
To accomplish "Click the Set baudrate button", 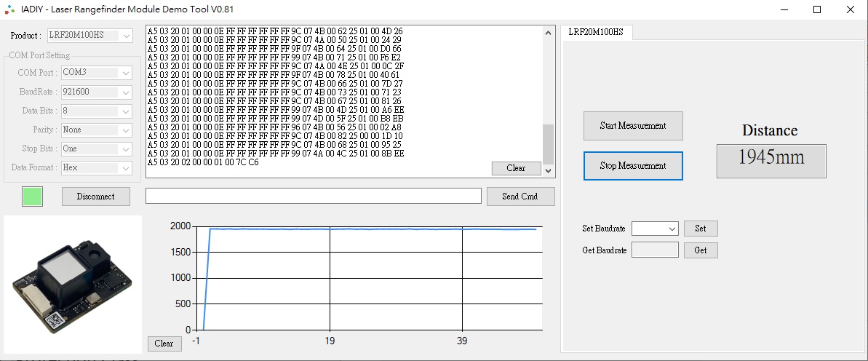I will point(700,229).
